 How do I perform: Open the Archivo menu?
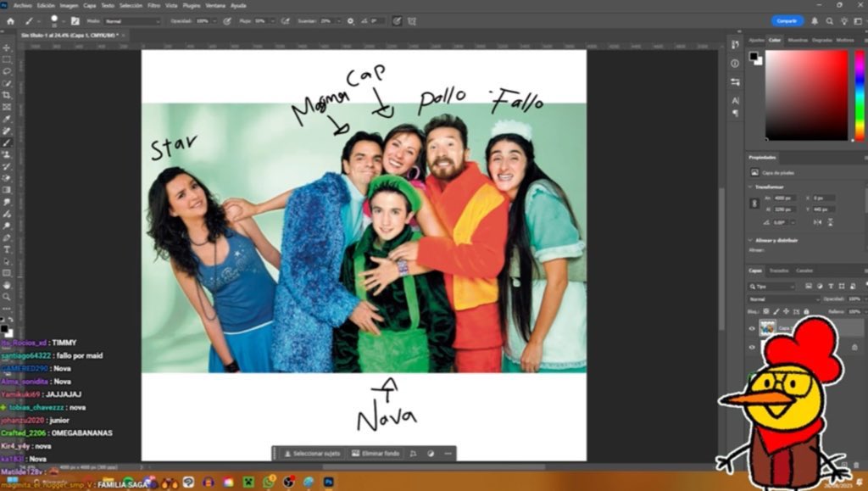23,6
